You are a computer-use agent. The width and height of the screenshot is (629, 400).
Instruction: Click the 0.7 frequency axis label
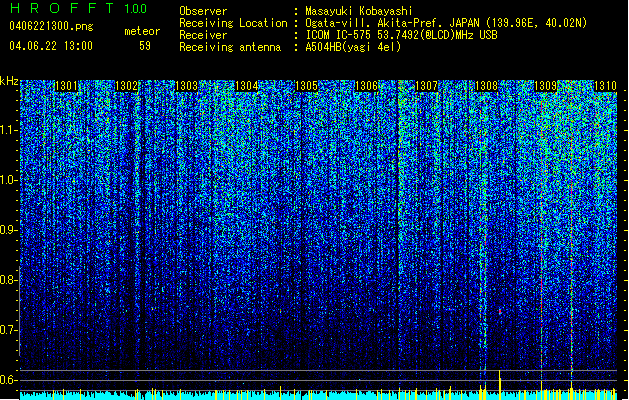tap(8, 330)
